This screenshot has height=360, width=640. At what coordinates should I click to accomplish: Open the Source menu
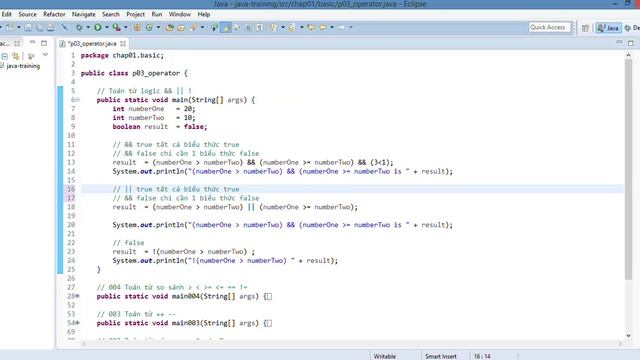(27, 14)
